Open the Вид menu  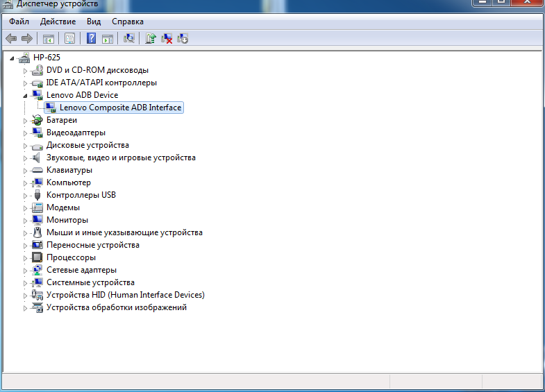[x=94, y=22]
